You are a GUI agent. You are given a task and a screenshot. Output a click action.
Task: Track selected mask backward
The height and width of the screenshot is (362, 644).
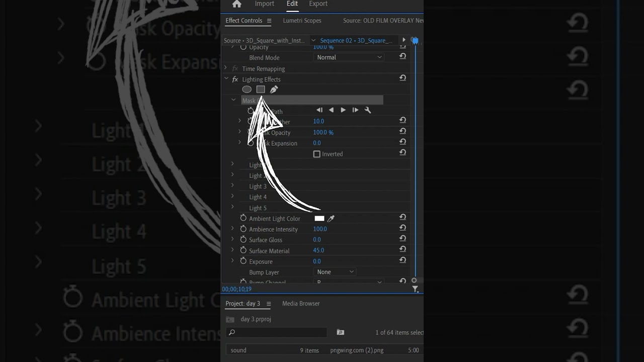[331, 110]
